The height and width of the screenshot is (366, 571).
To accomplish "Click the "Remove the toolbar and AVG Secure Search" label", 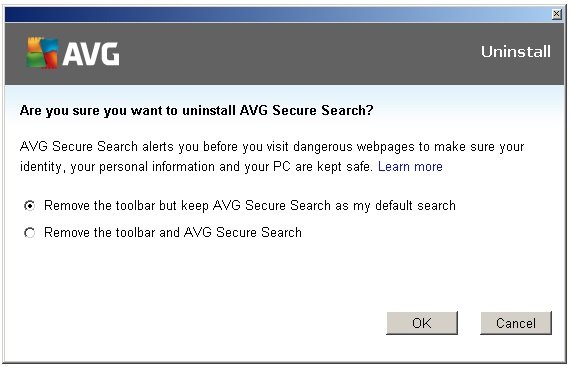I will (x=173, y=232).
